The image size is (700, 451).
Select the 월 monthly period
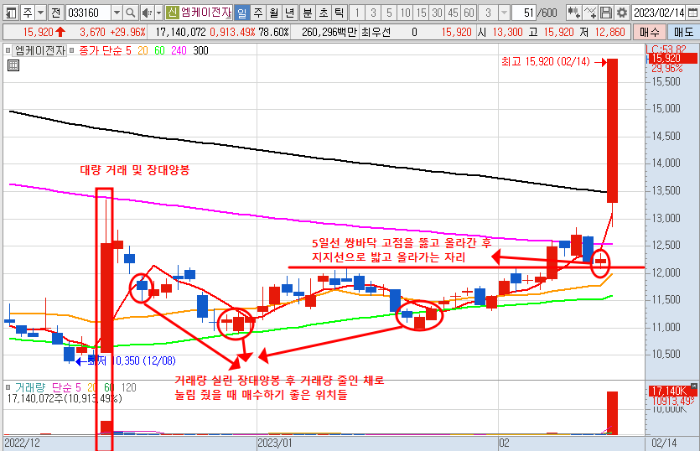[x=274, y=13]
